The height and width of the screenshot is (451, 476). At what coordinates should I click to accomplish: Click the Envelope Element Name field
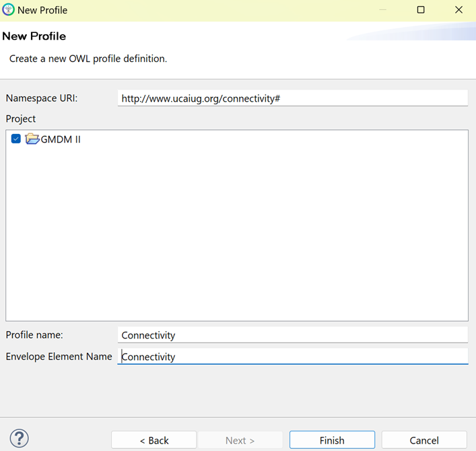tap(292, 356)
